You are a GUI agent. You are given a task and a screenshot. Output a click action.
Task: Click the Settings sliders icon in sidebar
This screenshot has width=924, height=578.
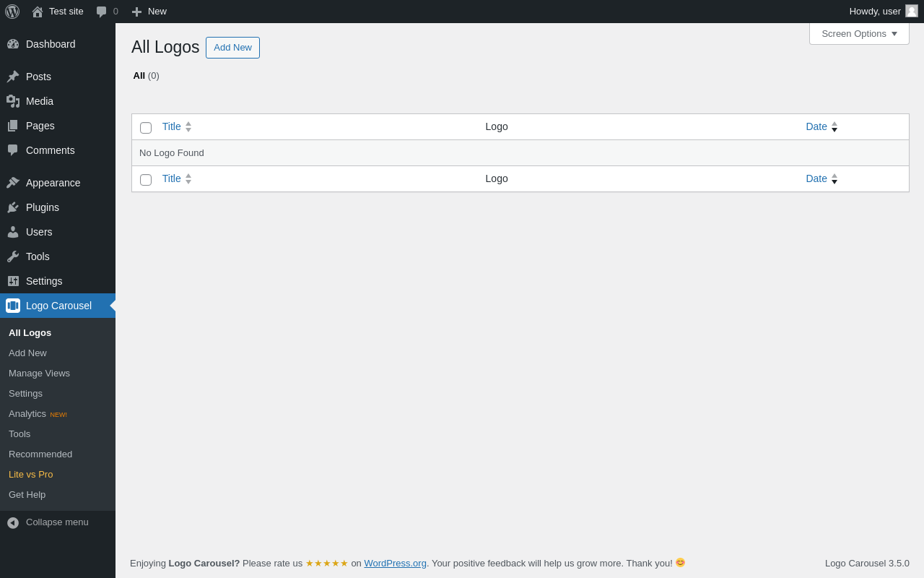click(13, 281)
